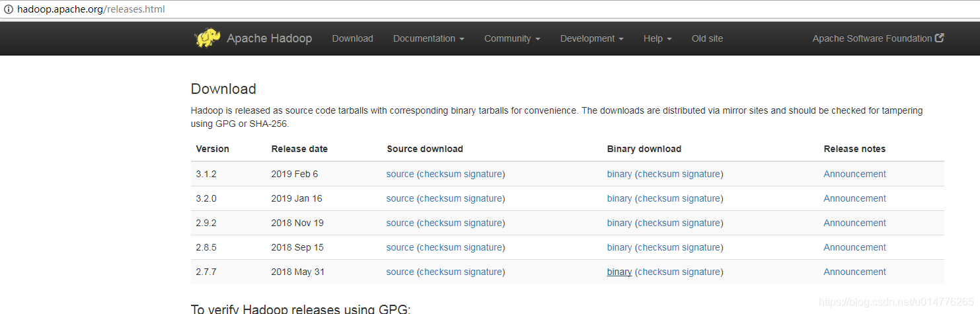The image size is (980, 314).
Task: Select the release date 2019 Jan 16
Action: [297, 198]
